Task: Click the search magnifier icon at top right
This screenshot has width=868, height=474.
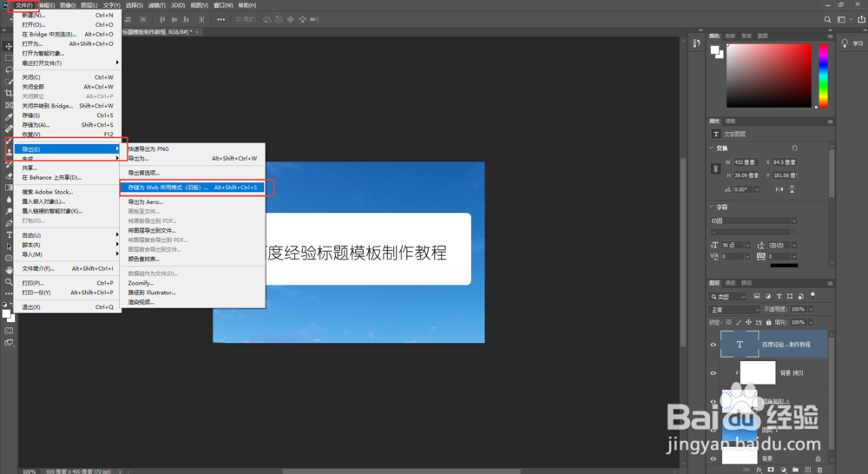Action: click(827, 19)
